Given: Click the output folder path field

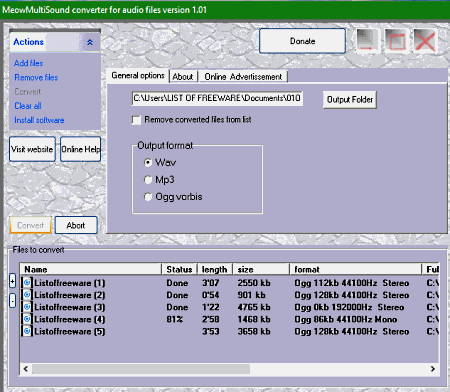Looking at the screenshot, I should tap(217, 98).
